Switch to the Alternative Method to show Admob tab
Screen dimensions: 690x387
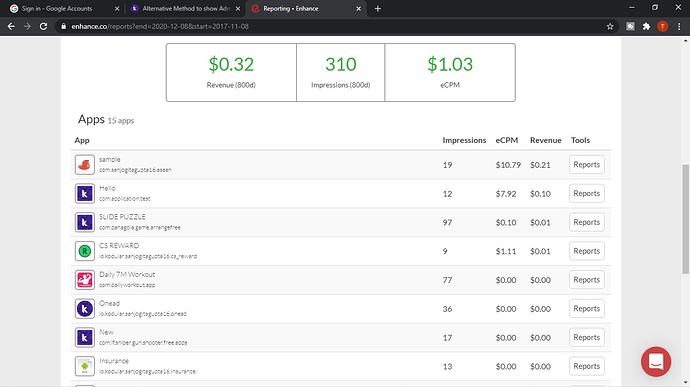[x=185, y=8]
